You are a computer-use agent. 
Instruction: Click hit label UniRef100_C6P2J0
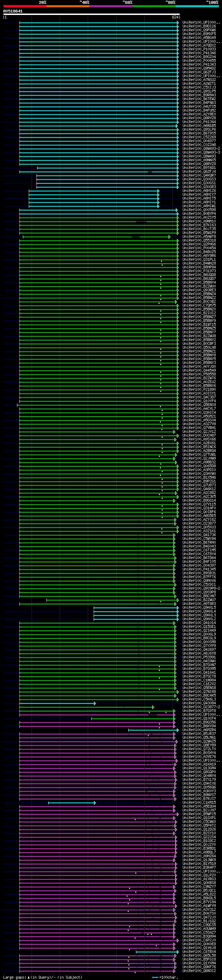pos(199,940)
